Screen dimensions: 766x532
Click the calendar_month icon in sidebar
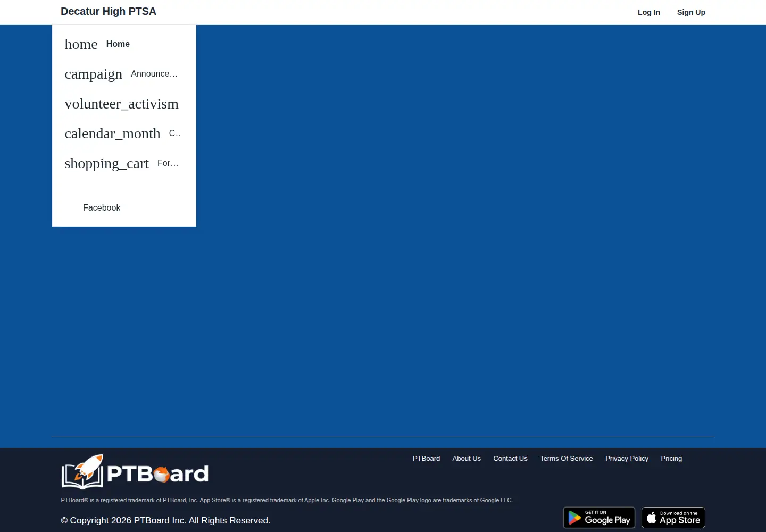112,134
